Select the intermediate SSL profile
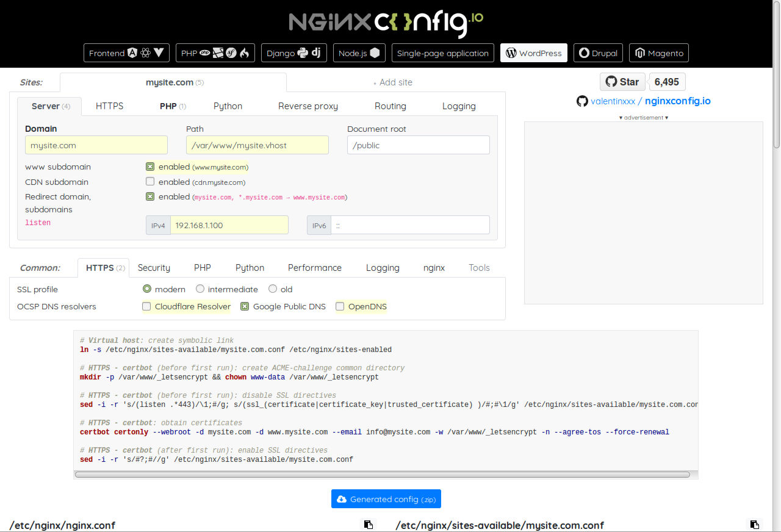 point(200,289)
